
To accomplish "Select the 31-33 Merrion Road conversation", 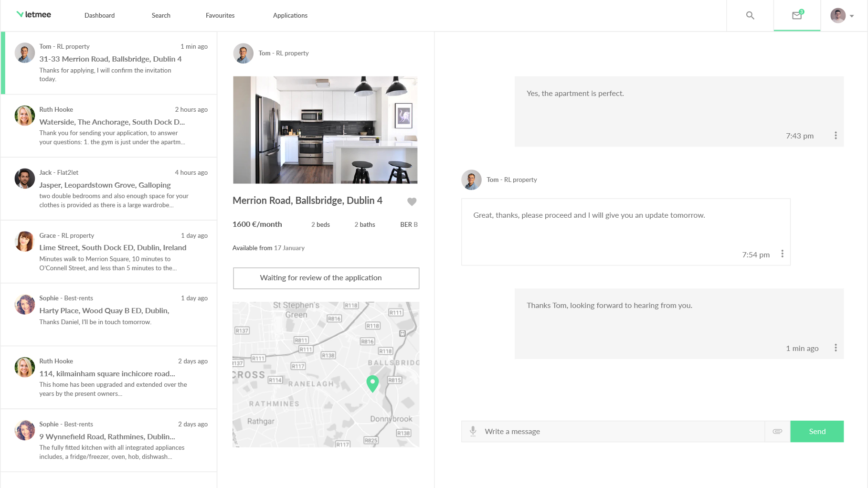I will (x=109, y=63).
